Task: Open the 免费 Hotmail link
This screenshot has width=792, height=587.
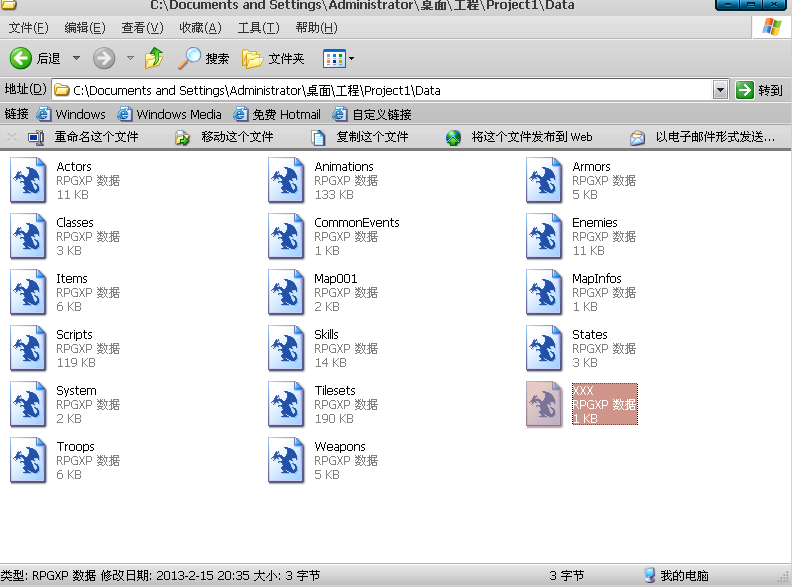Action: click(277, 114)
